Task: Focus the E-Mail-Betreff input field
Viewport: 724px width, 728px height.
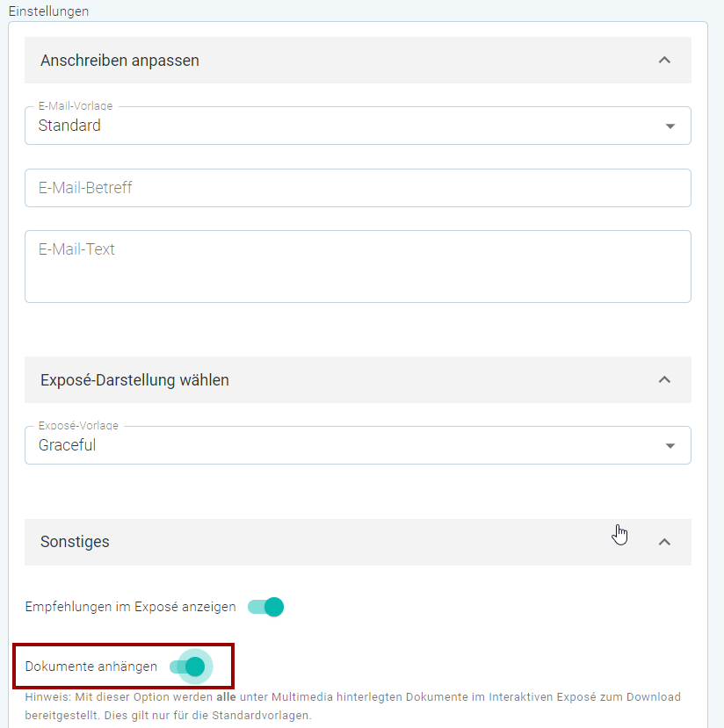Action: [x=358, y=188]
